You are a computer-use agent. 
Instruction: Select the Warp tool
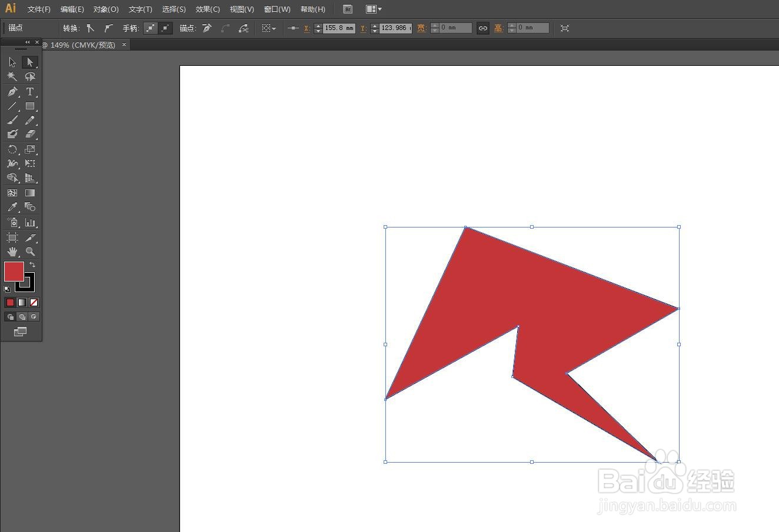[x=12, y=163]
